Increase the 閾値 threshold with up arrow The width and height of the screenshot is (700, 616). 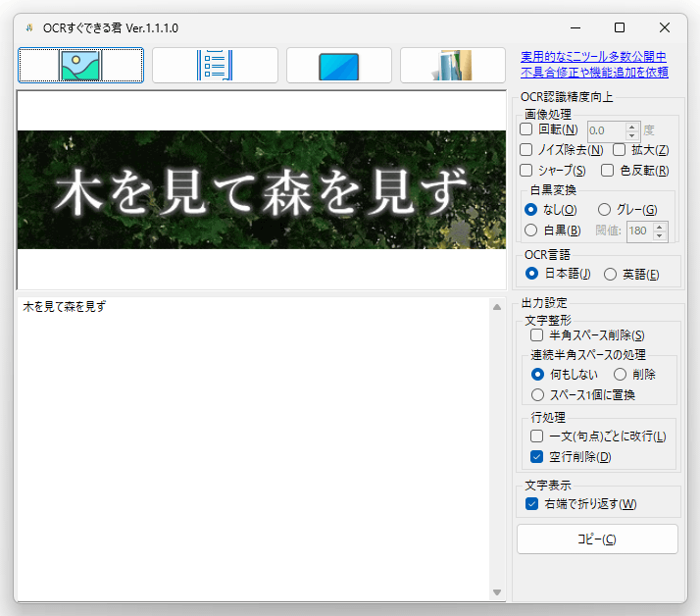coord(660,227)
